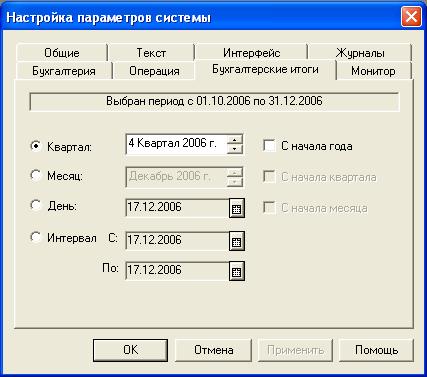
Task: Confirm settings with OK button
Action: click(130, 350)
